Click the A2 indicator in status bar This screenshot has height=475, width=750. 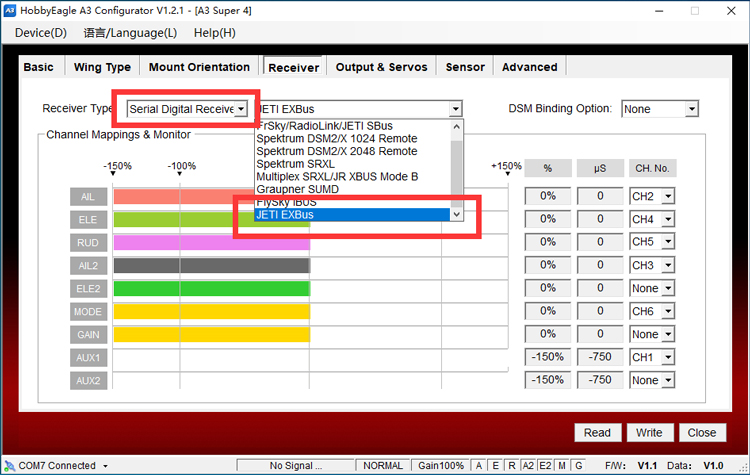[x=528, y=465]
